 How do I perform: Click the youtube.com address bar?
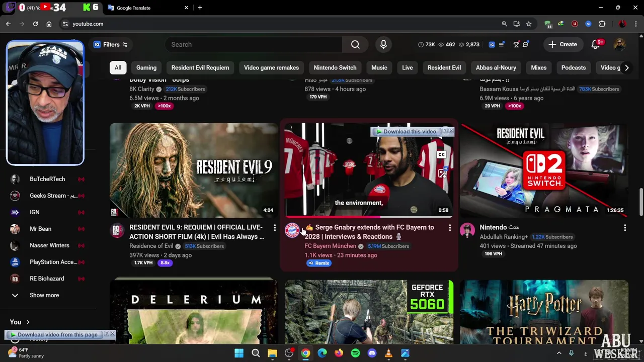282,24
